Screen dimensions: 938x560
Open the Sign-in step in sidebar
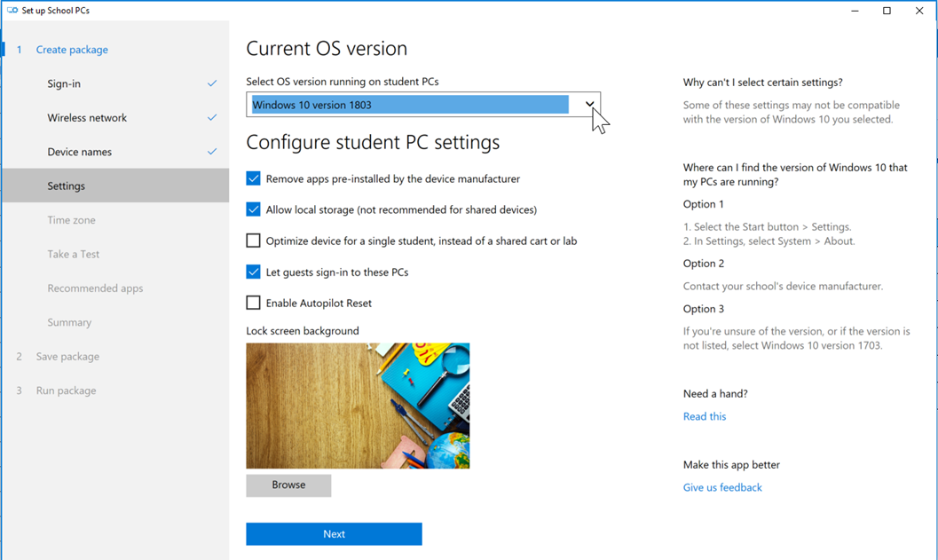[x=64, y=83]
